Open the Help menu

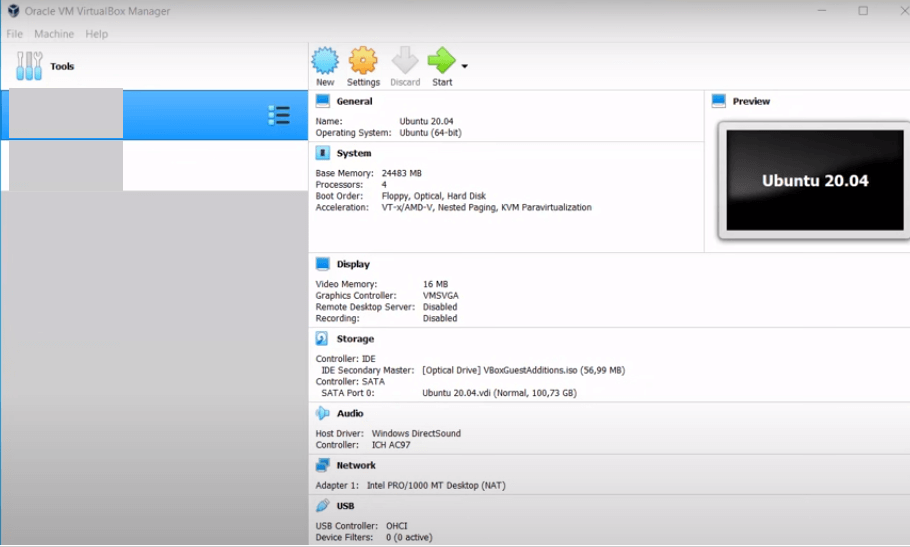(96, 34)
